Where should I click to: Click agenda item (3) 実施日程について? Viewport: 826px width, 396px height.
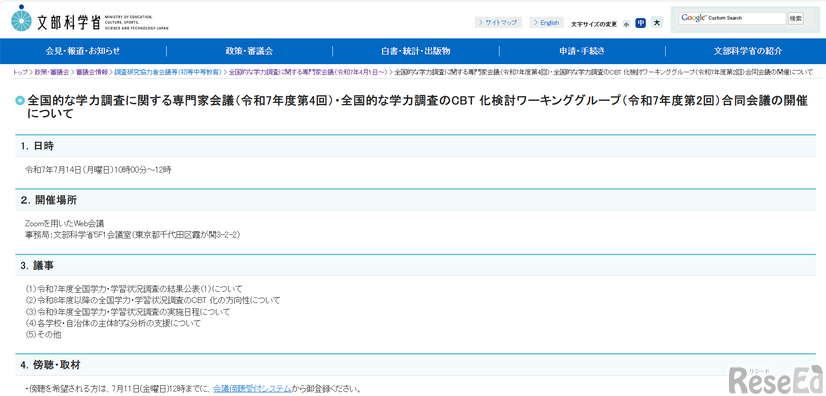(x=127, y=312)
